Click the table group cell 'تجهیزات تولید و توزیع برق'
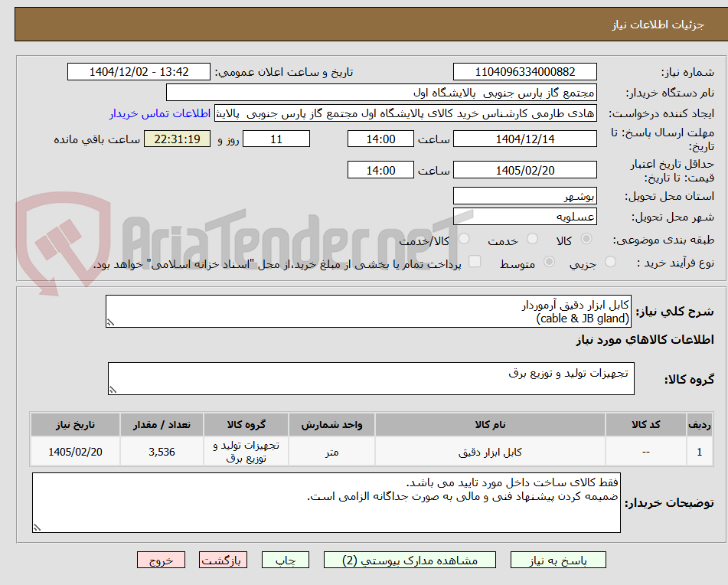This screenshot has width=728, height=585. (x=246, y=452)
